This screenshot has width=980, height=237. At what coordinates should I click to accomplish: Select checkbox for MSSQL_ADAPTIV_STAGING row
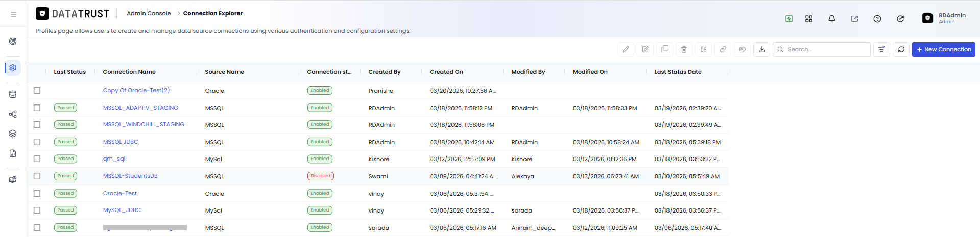click(37, 108)
